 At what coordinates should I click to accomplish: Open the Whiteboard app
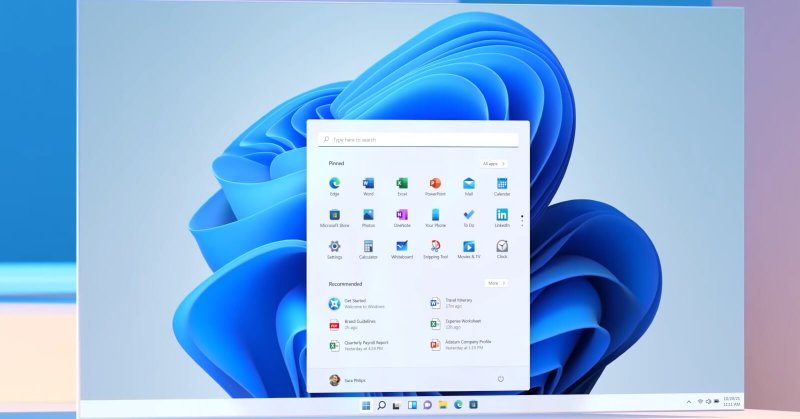402,250
